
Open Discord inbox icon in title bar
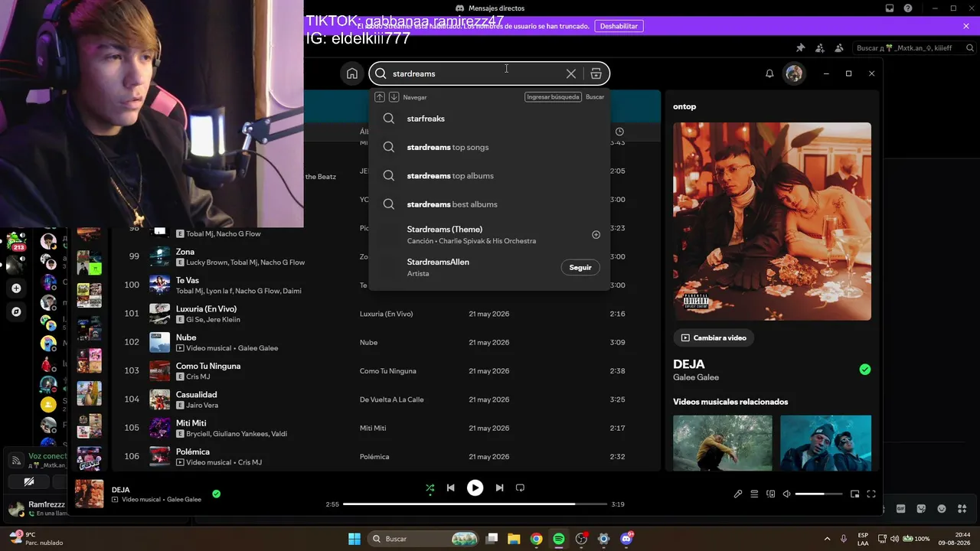point(890,8)
